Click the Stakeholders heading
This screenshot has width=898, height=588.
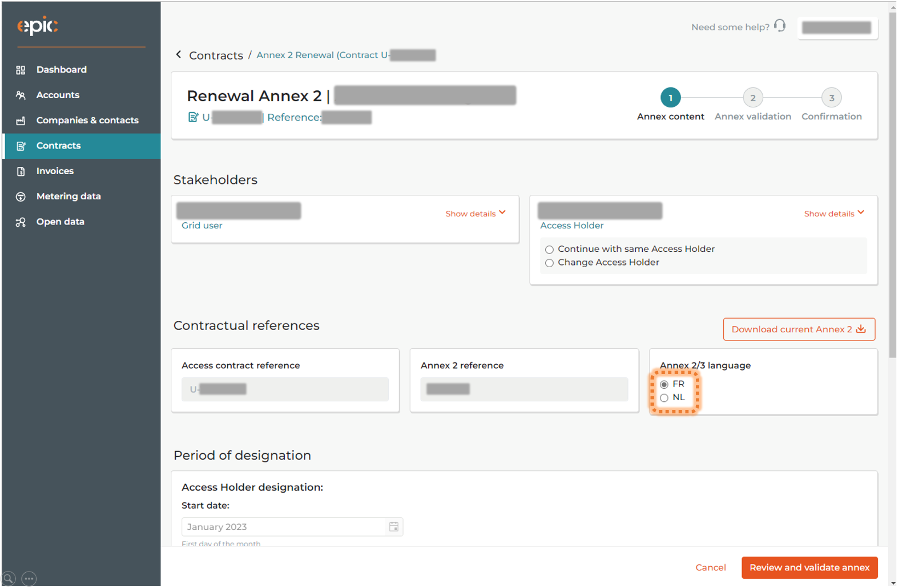[215, 180]
